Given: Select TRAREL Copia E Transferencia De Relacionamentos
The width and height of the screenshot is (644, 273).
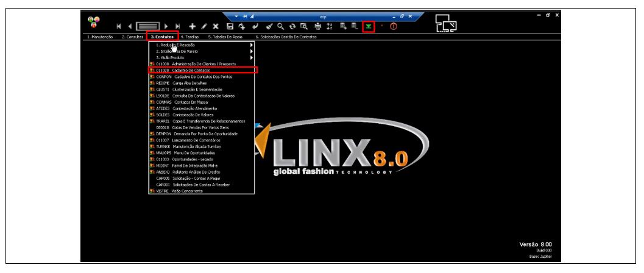Looking at the screenshot, I should [x=201, y=121].
